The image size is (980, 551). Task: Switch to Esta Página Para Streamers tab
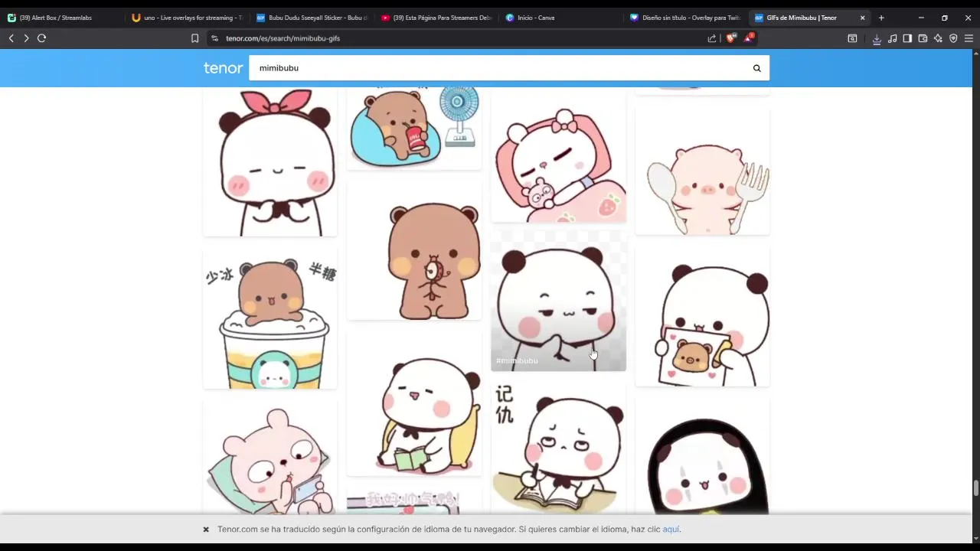pos(436,18)
